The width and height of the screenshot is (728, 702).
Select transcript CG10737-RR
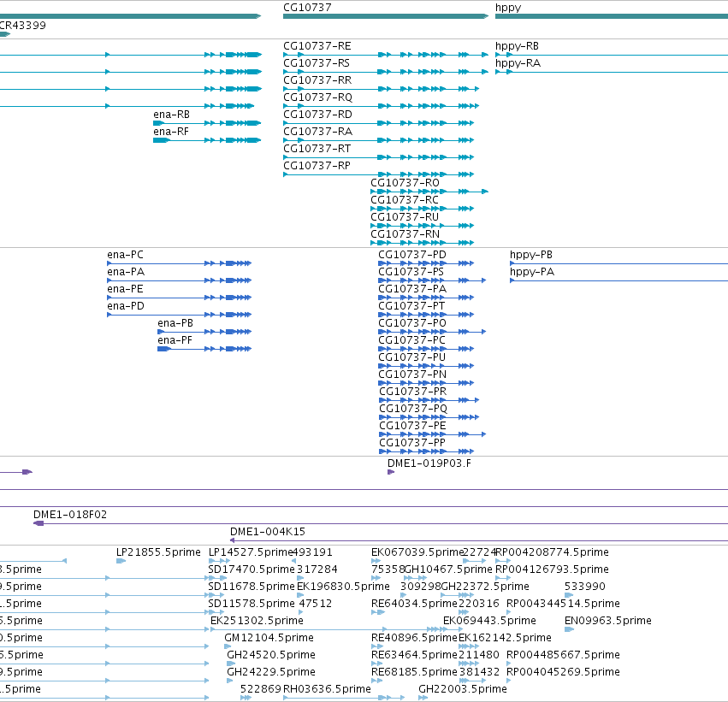[317, 80]
